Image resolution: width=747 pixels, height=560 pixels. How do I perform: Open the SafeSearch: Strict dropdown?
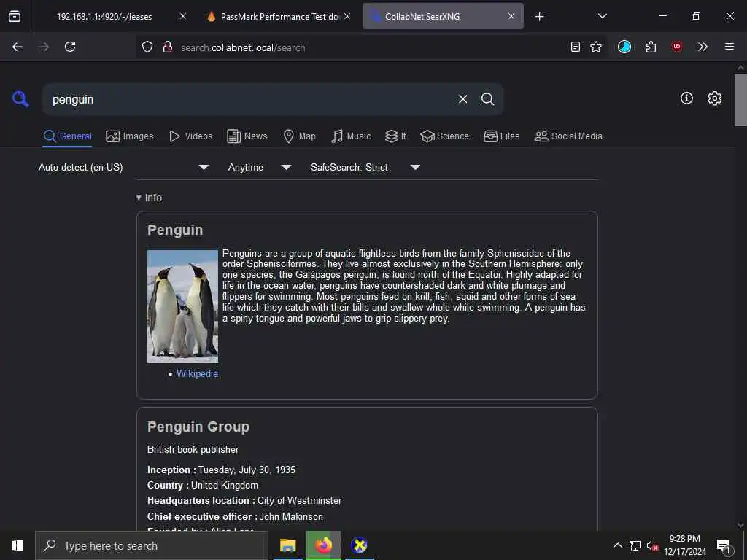click(x=365, y=167)
